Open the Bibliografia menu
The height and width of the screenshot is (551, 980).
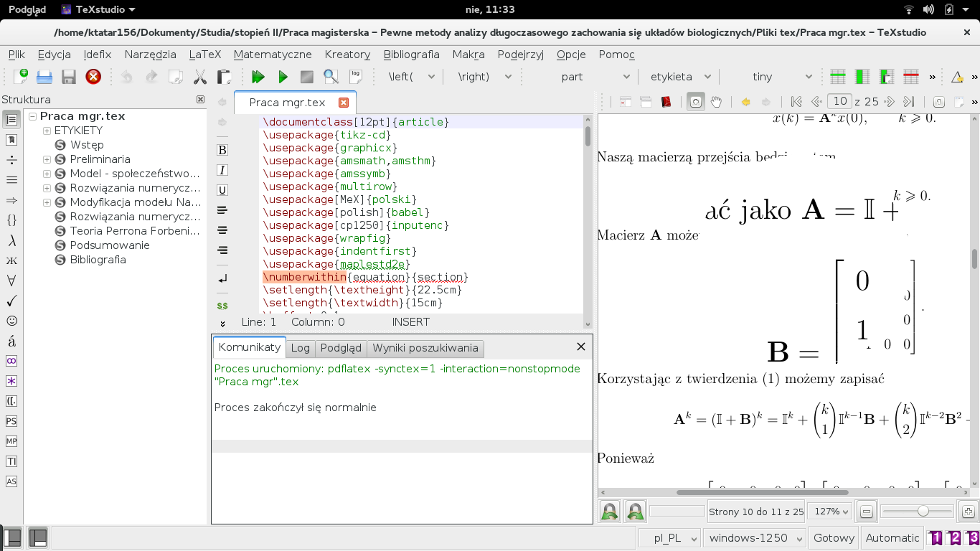pos(411,55)
